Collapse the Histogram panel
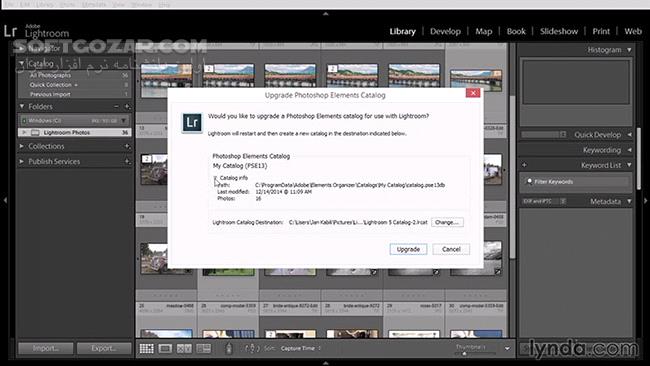The height and width of the screenshot is (366, 650). click(629, 50)
